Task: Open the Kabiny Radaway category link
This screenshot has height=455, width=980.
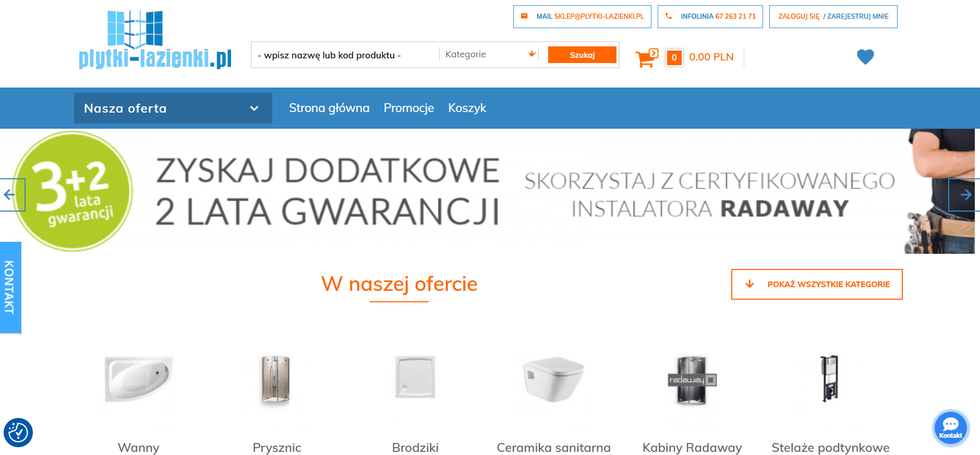Action: click(x=692, y=448)
